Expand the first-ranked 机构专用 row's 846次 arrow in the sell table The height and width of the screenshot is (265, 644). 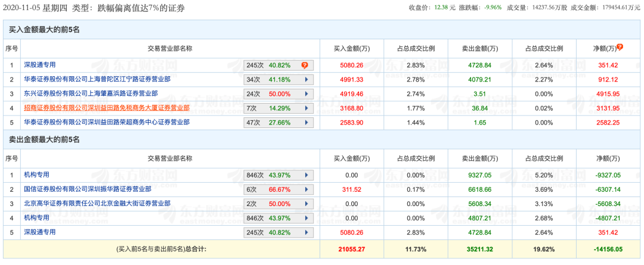pyautogui.click(x=306, y=175)
